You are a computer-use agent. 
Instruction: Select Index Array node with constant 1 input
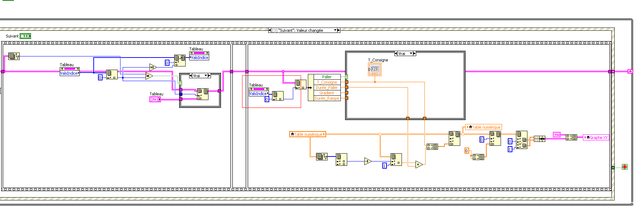click(x=396, y=159)
